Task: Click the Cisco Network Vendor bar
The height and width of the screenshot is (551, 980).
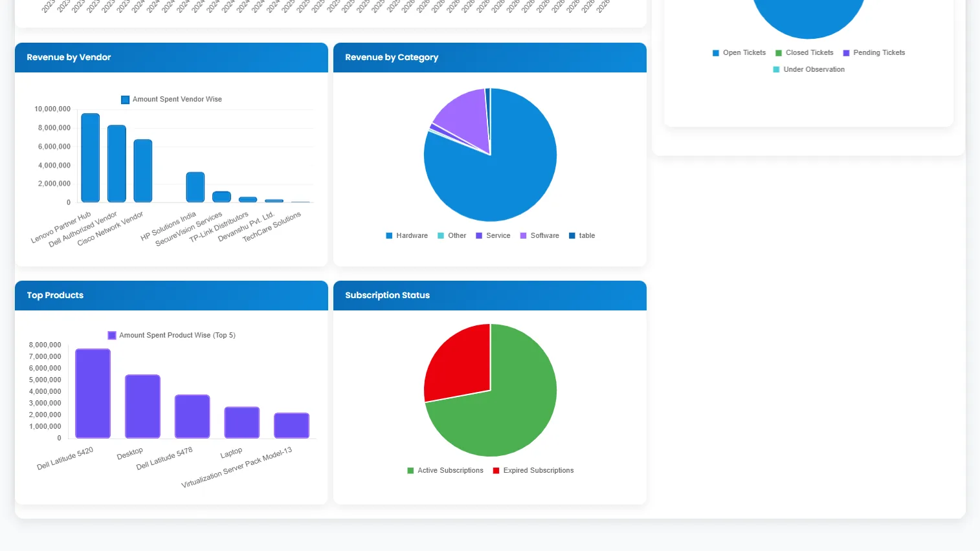Action: click(x=143, y=171)
